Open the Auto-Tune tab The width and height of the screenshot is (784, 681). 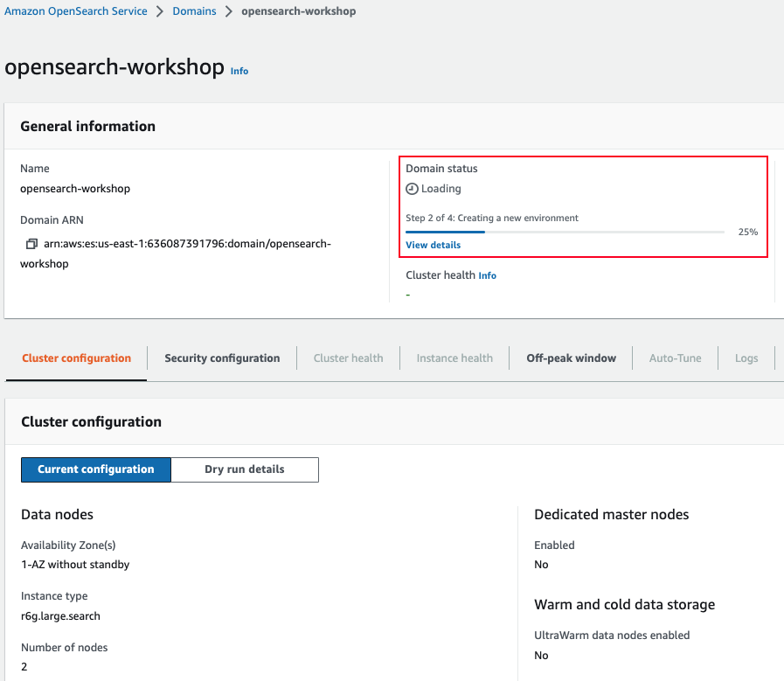pos(675,358)
